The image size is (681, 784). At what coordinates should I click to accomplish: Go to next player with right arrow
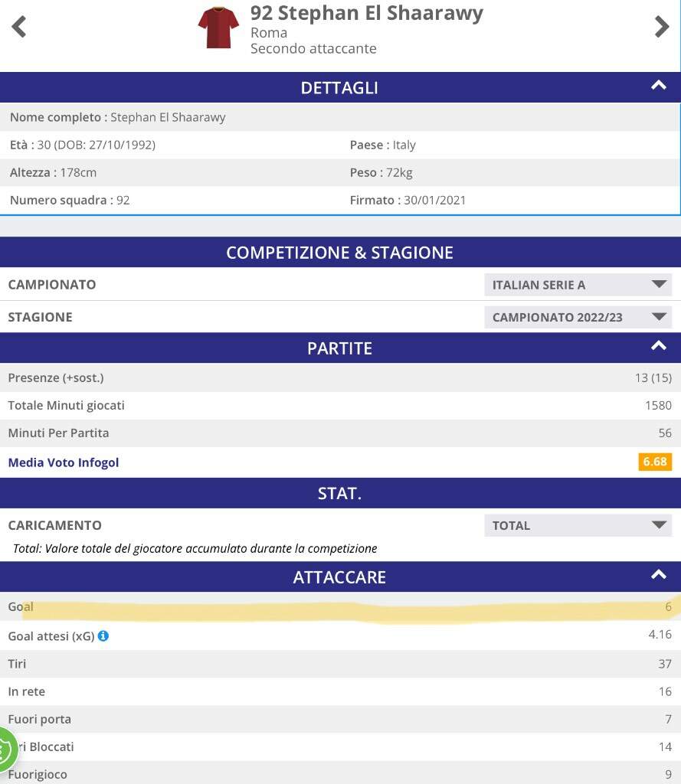pos(662,27)
